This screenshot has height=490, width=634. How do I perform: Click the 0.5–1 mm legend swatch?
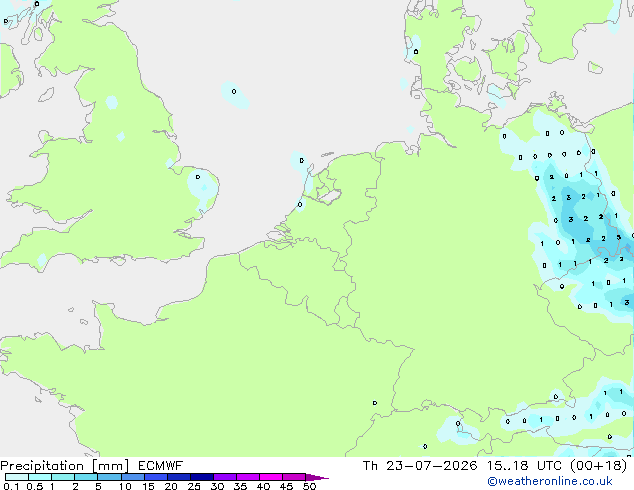tap(40, 477)
